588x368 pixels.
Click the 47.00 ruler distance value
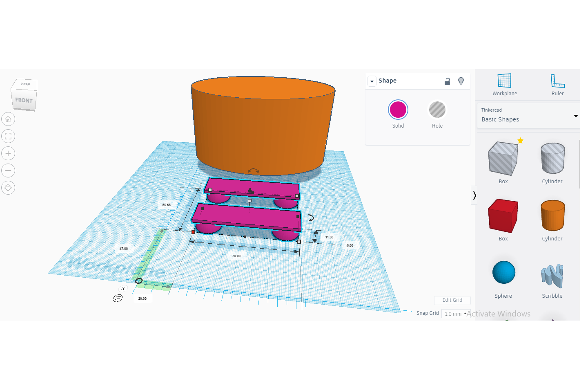coord(124,249)
